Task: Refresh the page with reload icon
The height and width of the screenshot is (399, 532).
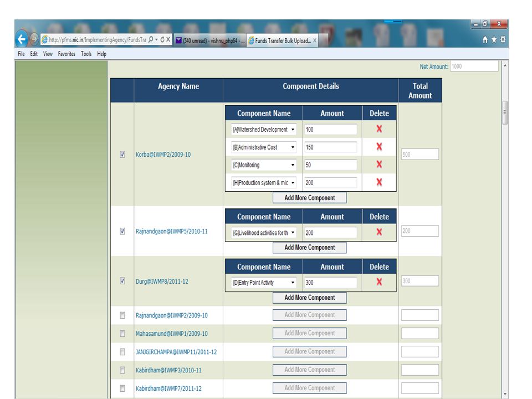Action: tap(162, 40)
